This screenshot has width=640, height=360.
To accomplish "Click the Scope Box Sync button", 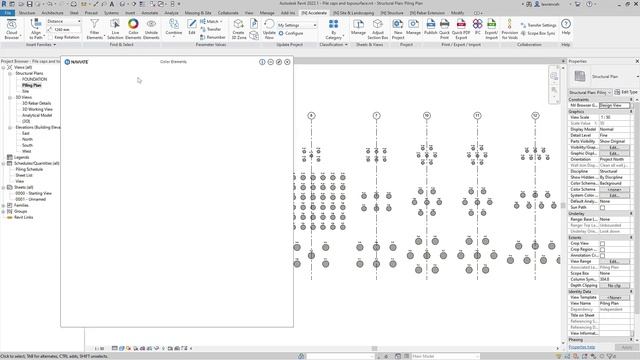I will 538,33.
